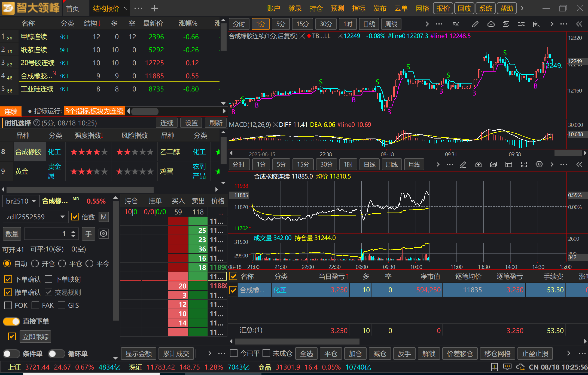Screen dimensions: 588x375
Task: Click the 刷新 button in 时机选择 panel
Action: (216, 123)
